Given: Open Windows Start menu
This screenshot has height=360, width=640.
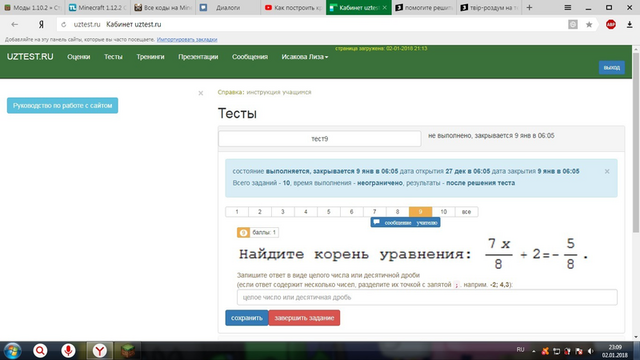Looking at the screenshot, I should [12, 351].
